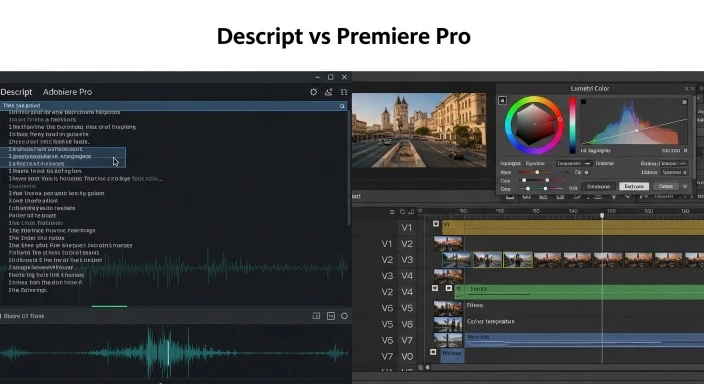Open the dropdown beside the Libbos label
The width and height of the screenshot is (704, 384).
tap(675, 172)
